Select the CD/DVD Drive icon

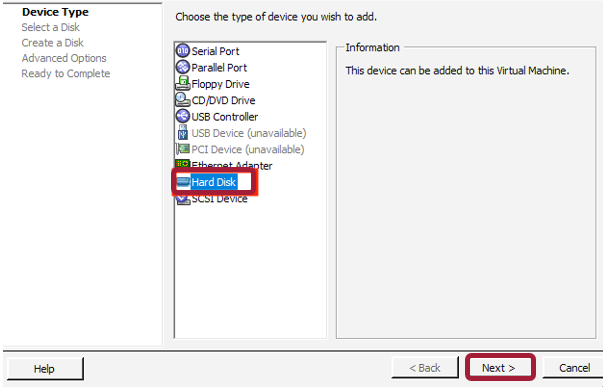tap(183, 100)
